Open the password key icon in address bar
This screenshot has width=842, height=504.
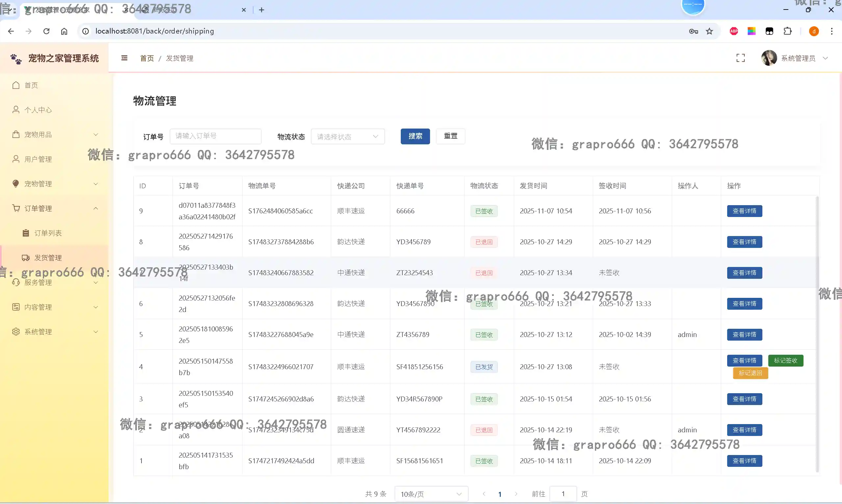[x=693, y=31]
